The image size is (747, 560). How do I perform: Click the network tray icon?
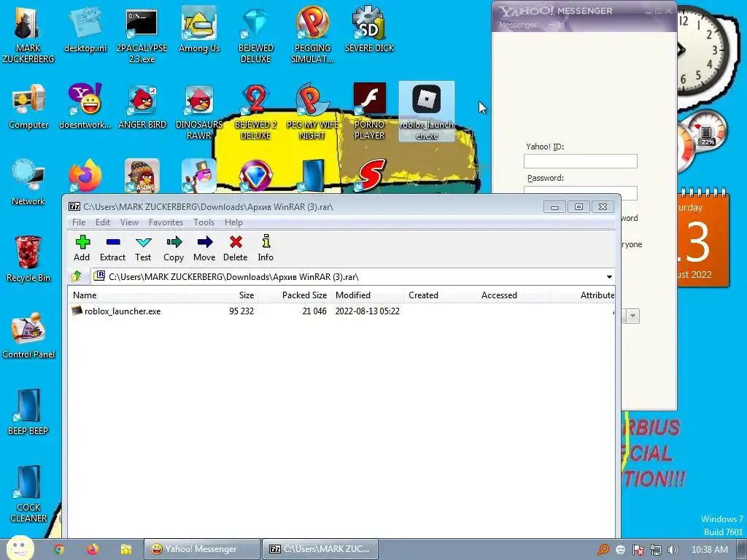pyautogui.click(x=656, y=550)
